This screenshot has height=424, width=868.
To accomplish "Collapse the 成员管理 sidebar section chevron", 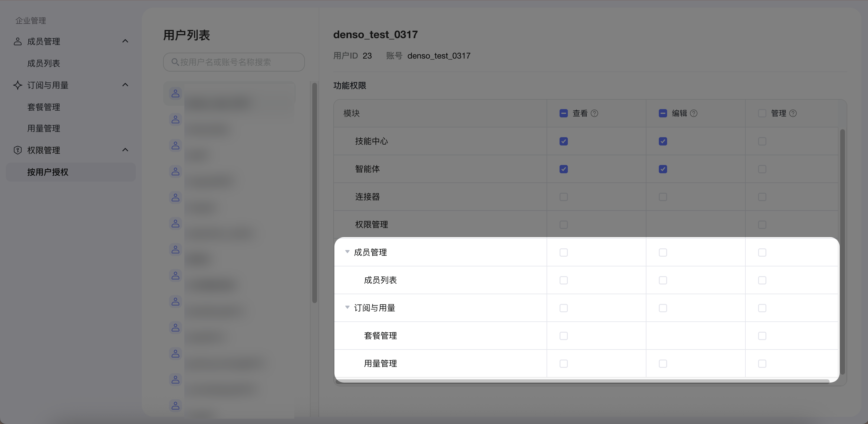I will coord(125,41).
